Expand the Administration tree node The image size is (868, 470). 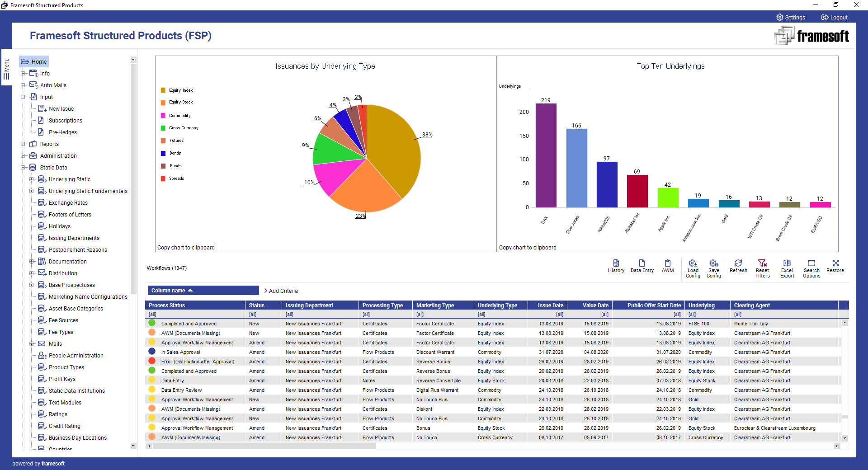coord(23,155)
